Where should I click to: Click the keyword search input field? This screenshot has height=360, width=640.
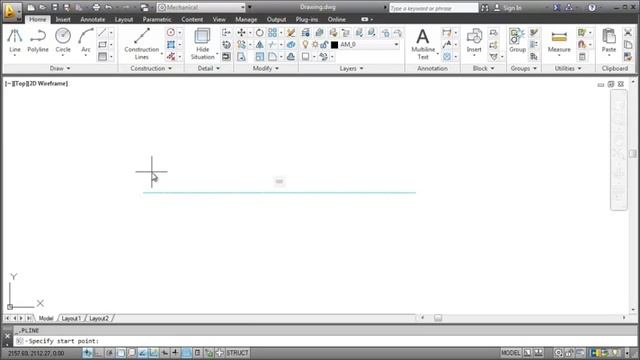coord(433,8)
